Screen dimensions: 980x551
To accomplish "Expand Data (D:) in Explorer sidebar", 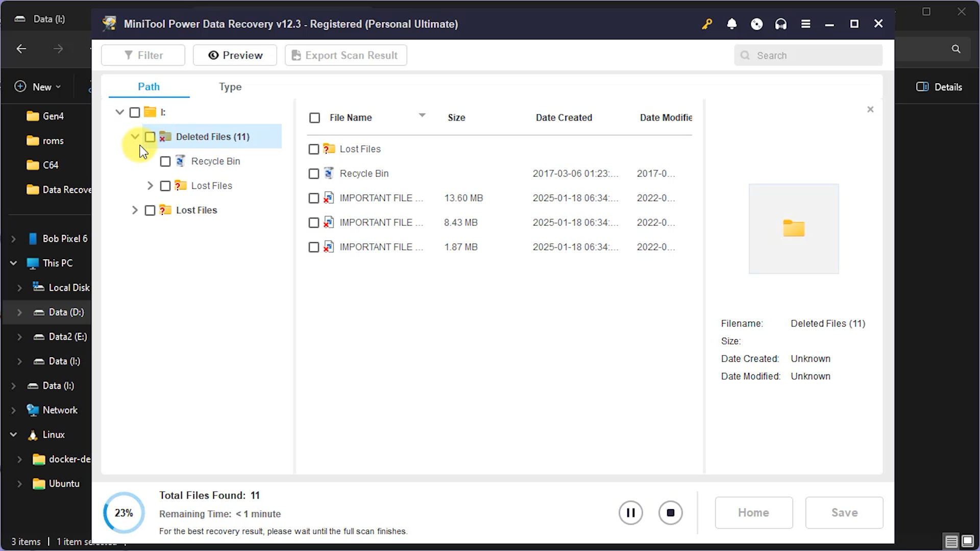I will pyautogui.click(x=19, y=312).
